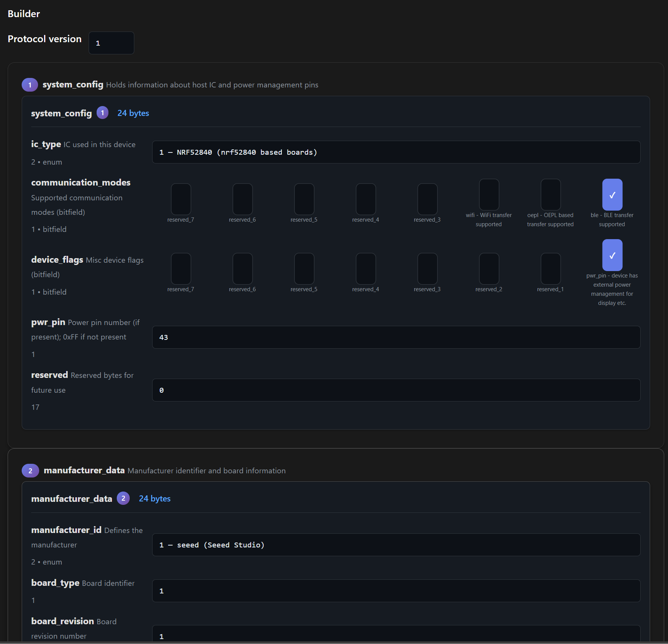Click the 24 bytes label of system_config

[x=133, y=113]
